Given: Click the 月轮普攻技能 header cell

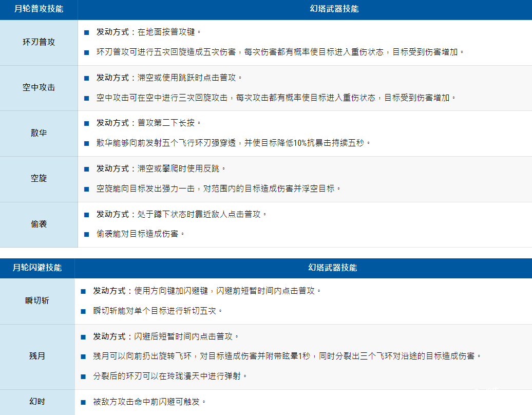Looking at the screenshot, I should click(39, 9).
